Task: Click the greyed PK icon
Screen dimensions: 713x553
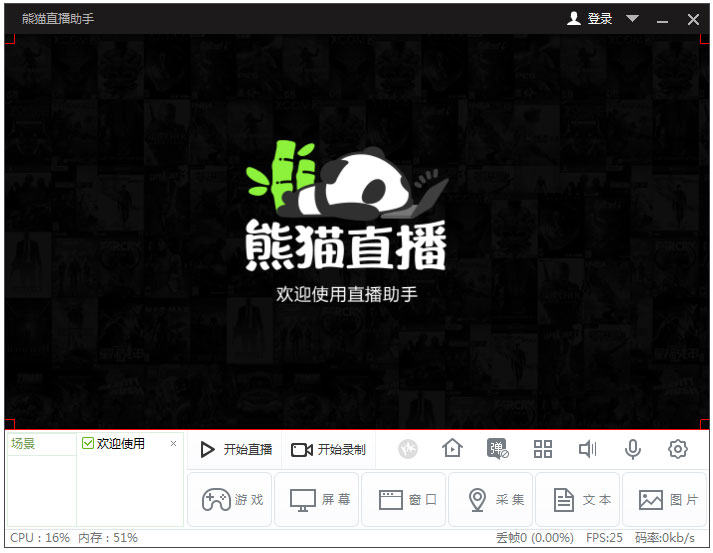Action: (x=408, y=449)
